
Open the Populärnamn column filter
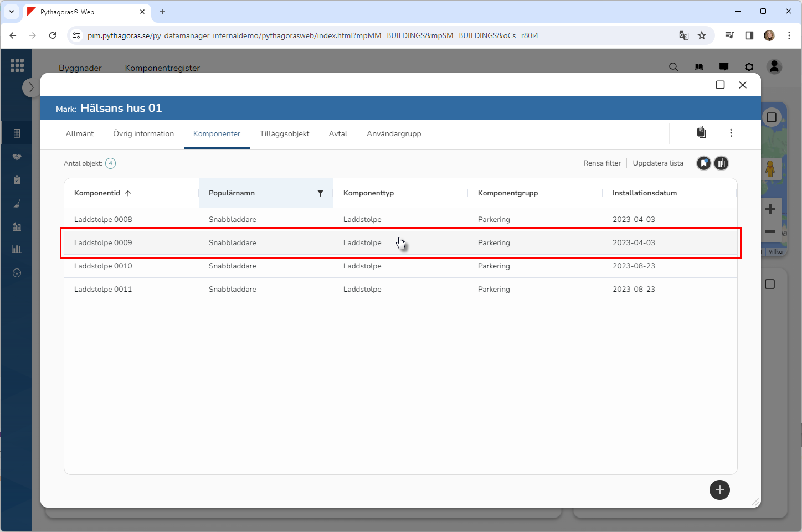coord(320,193)
